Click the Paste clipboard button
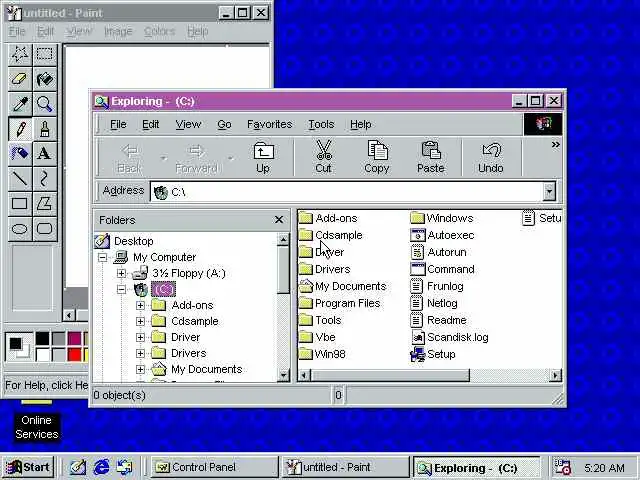The width and height of the screenshot is (640, 480). point(431,158)
